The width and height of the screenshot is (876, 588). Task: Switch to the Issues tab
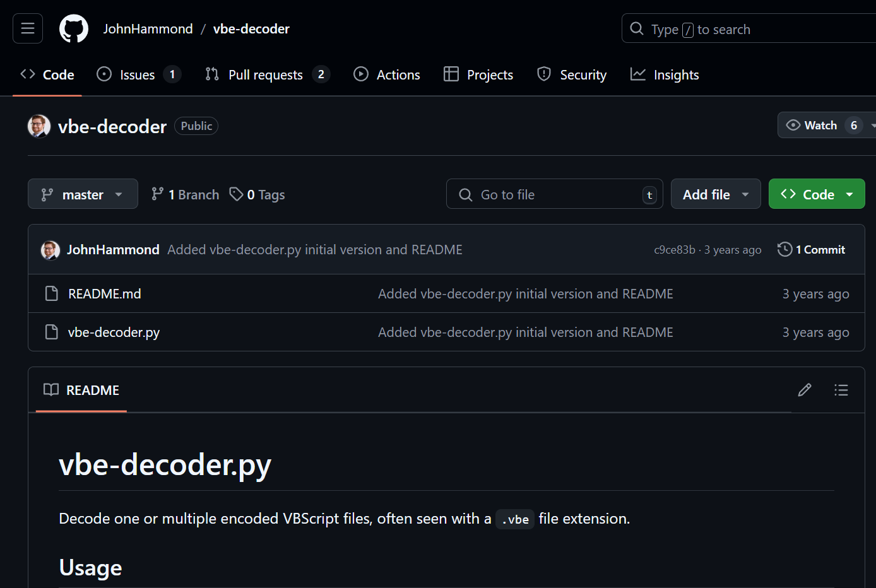pos(139,75)
